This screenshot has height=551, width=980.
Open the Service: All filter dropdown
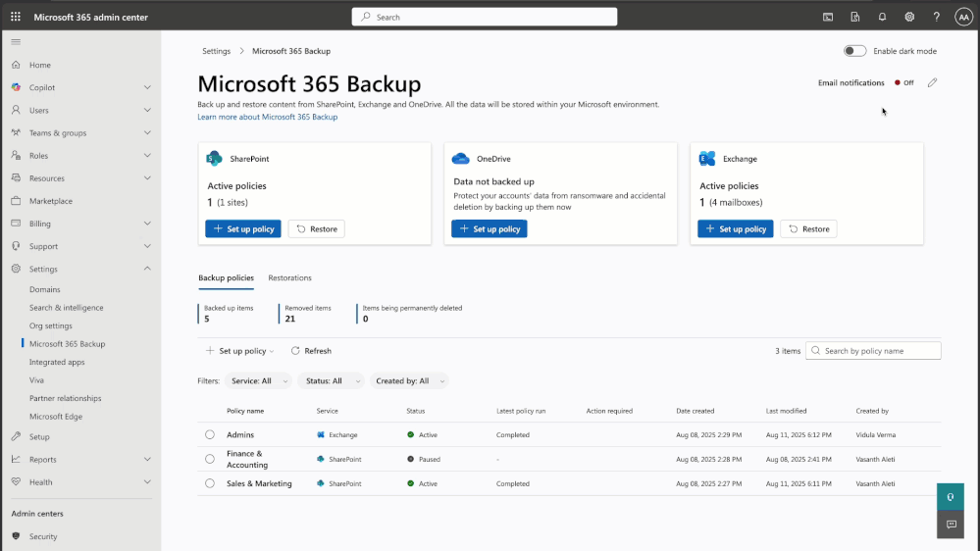tap(258, 381)
